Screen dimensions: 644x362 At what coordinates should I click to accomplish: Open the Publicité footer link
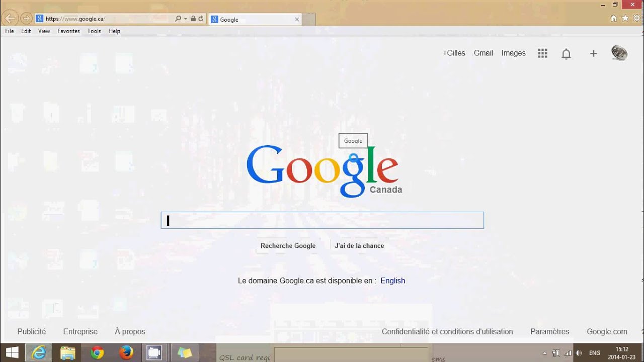pos(32,331)
